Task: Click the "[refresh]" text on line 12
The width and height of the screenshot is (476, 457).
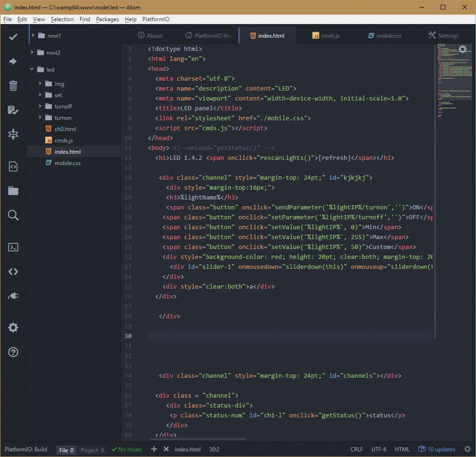Action: point(335,158)
